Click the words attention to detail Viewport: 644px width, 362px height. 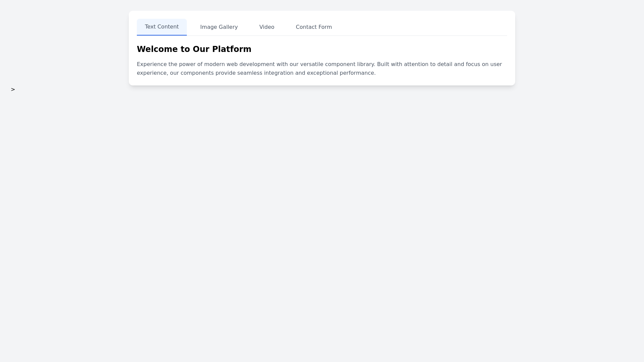(x=428, y=64)
